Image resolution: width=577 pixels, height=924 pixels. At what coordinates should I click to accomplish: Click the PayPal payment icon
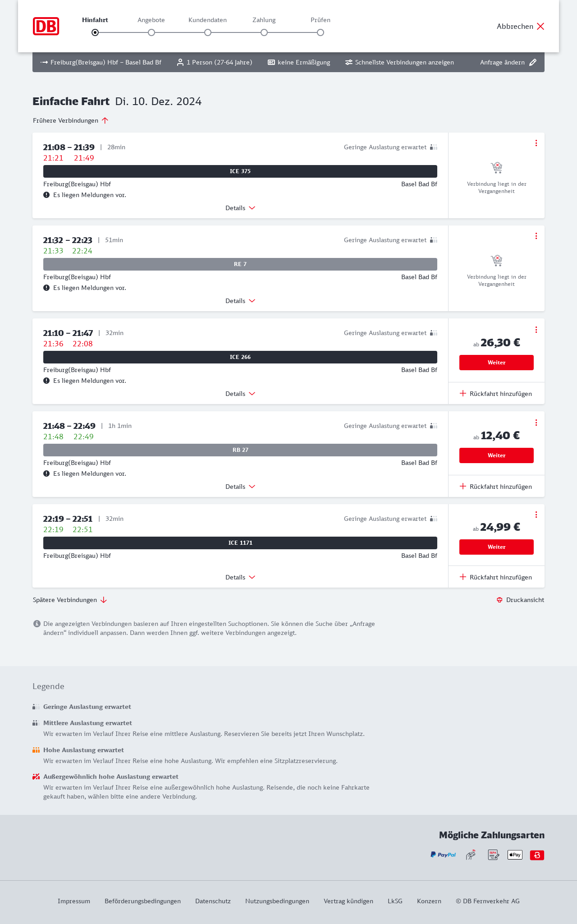coord(443,855)
